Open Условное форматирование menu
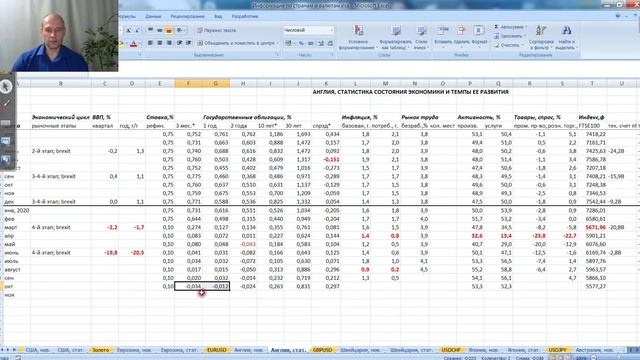640x360 pixels. [x=358, y=38]
